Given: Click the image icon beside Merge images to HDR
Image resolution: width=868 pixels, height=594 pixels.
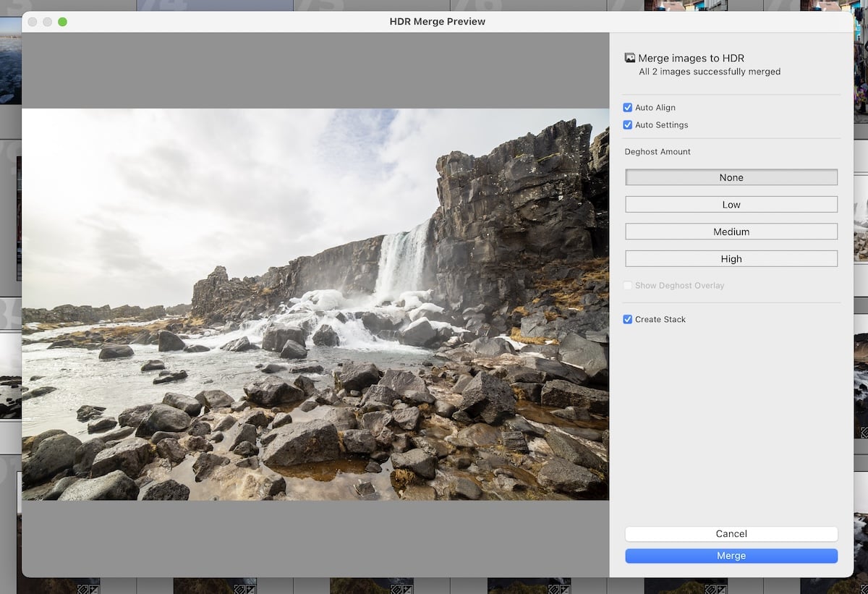Looking at the screenshot, I should pos(629,57).
